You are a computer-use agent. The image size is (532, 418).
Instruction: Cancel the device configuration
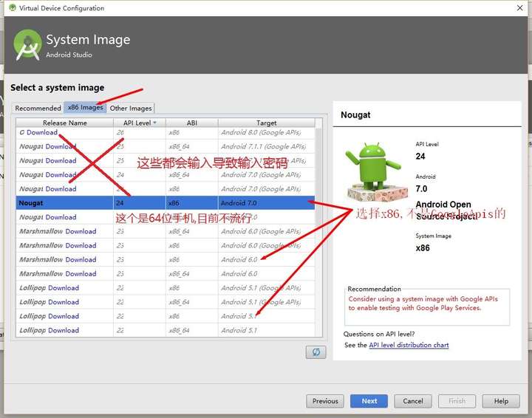[x=413, y=401]
